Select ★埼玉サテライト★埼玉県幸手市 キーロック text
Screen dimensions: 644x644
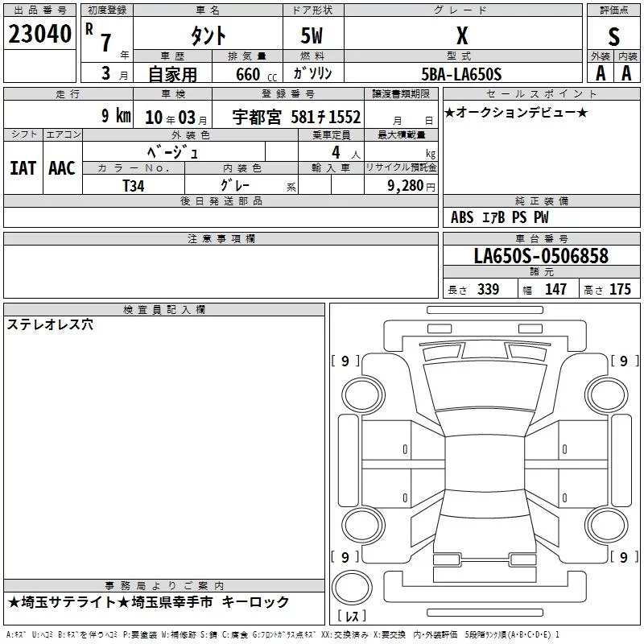tap(148, 602)
